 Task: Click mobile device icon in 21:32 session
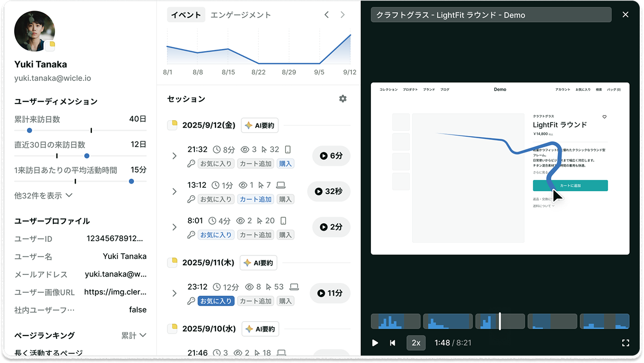[288, 149]
